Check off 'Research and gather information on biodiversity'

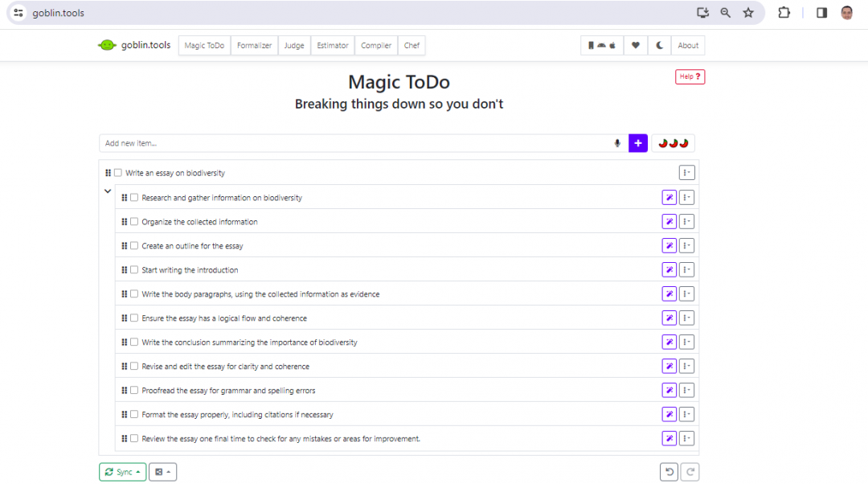point(134,198)
